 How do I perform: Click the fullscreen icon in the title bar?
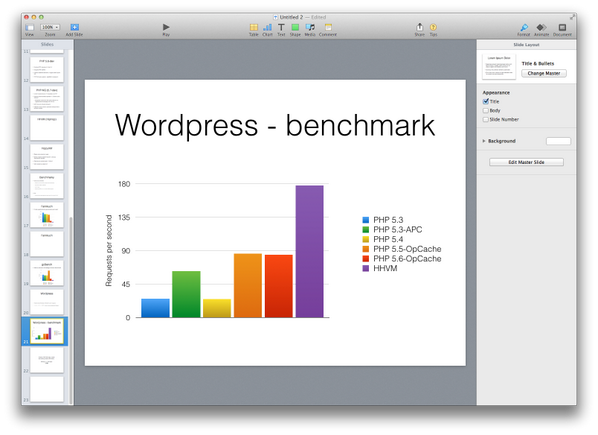(x=572, y=17)
